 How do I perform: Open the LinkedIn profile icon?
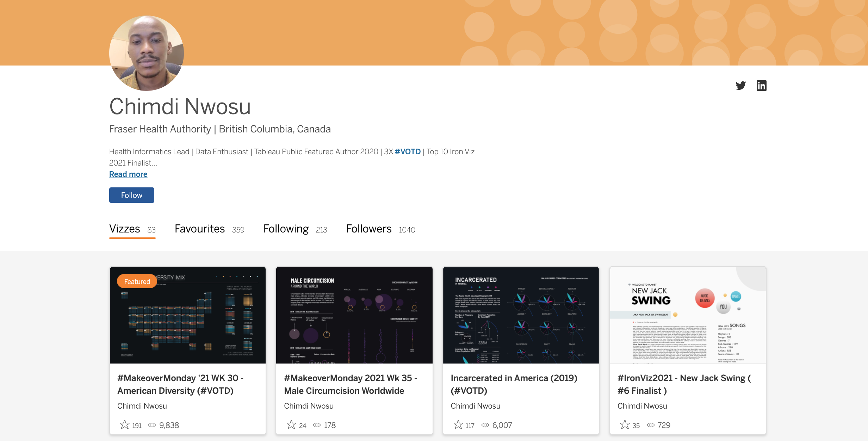click(x=761, y=86)
